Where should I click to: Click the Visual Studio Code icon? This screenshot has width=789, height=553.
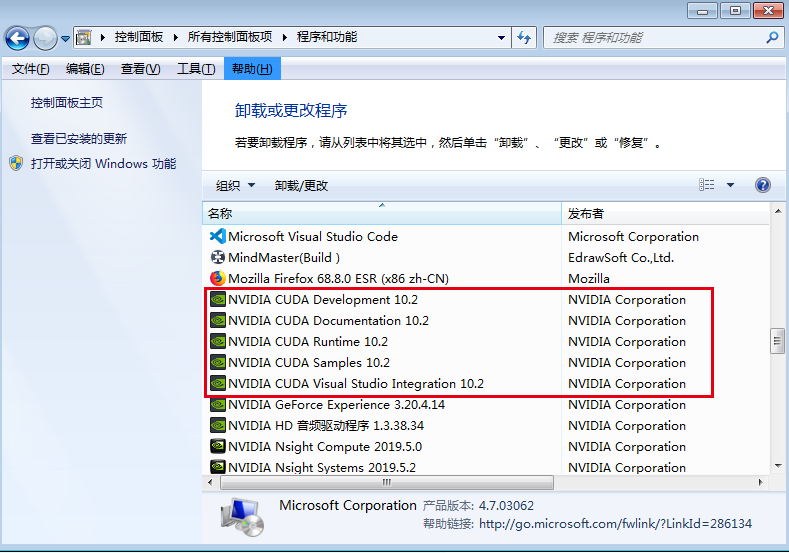coord(217,236)
